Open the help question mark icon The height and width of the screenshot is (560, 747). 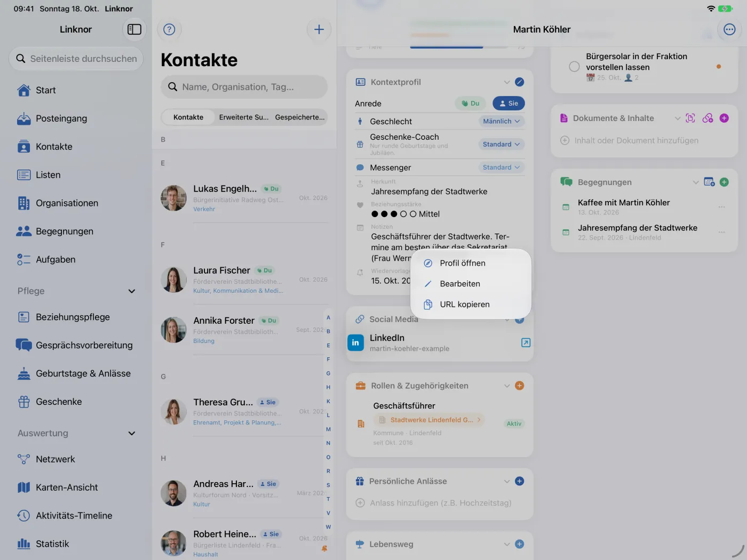(169, 29)
